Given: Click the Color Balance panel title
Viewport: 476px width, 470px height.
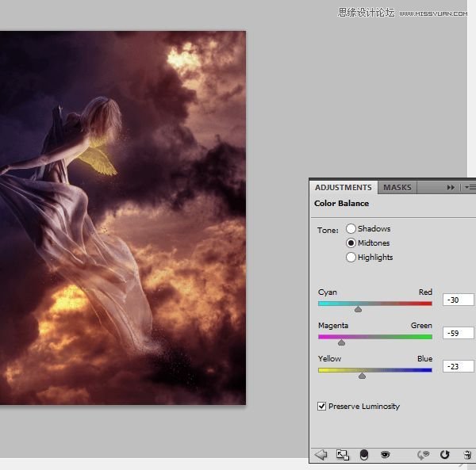Looking at the screenshot, I should [341, 203].
